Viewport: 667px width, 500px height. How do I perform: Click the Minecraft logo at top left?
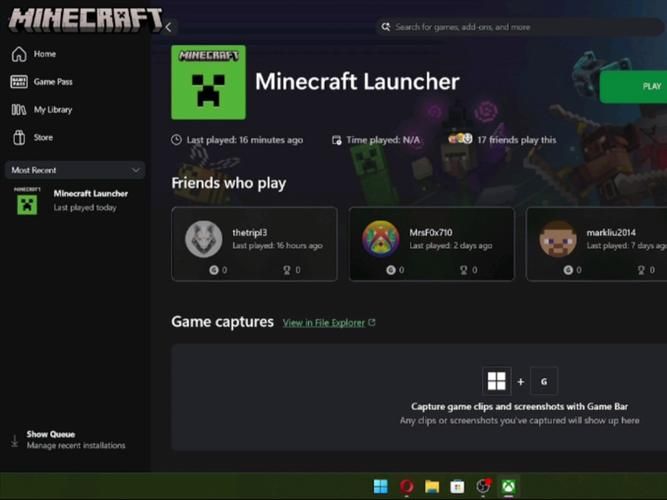[x=86, y=20]
